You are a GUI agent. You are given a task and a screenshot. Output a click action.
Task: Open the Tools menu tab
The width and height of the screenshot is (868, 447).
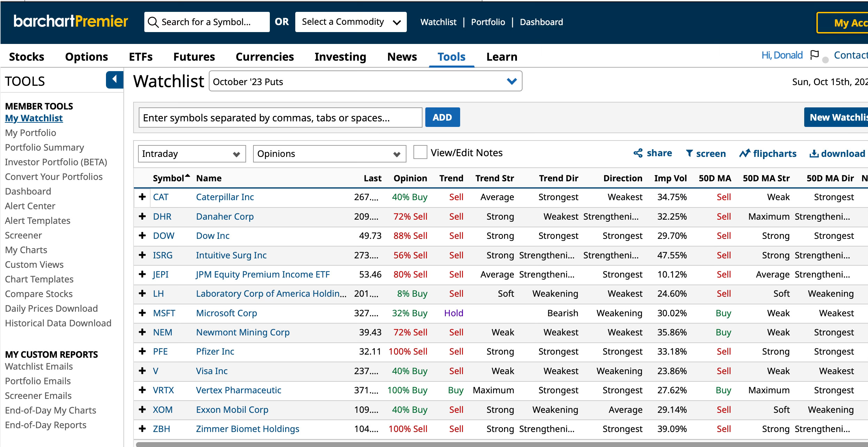(451, 57)
